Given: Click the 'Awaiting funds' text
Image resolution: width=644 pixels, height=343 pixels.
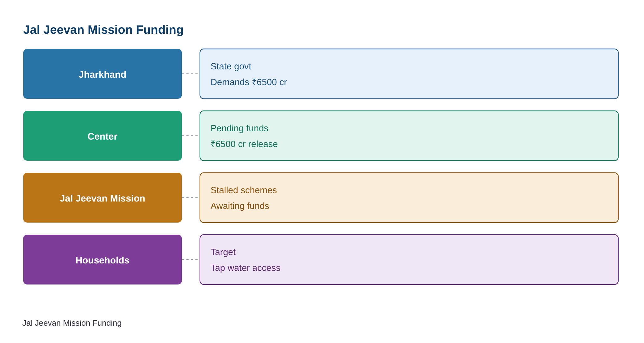Looking at the screenshot, I should 240,206.
